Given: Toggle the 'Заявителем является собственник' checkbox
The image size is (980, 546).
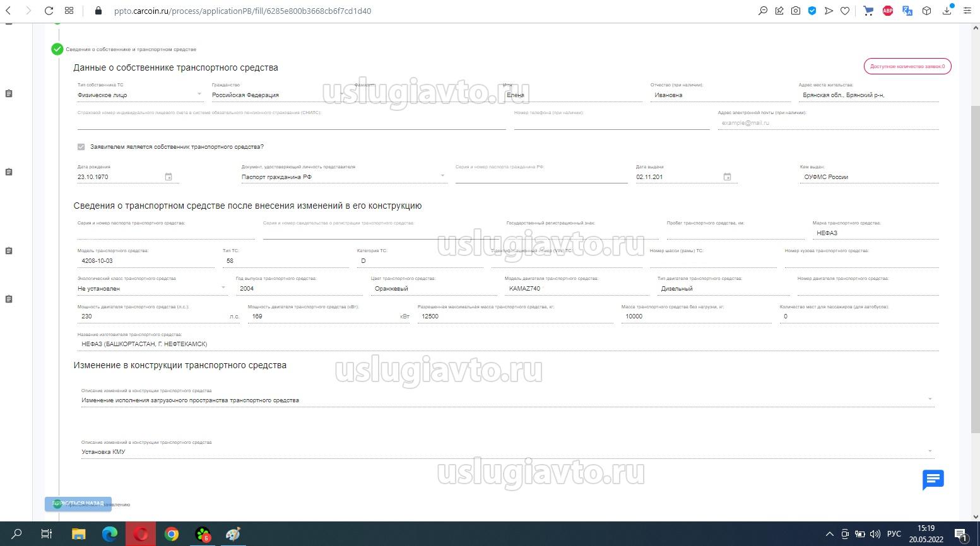Looking at the screenshot, I should point(81,147).
